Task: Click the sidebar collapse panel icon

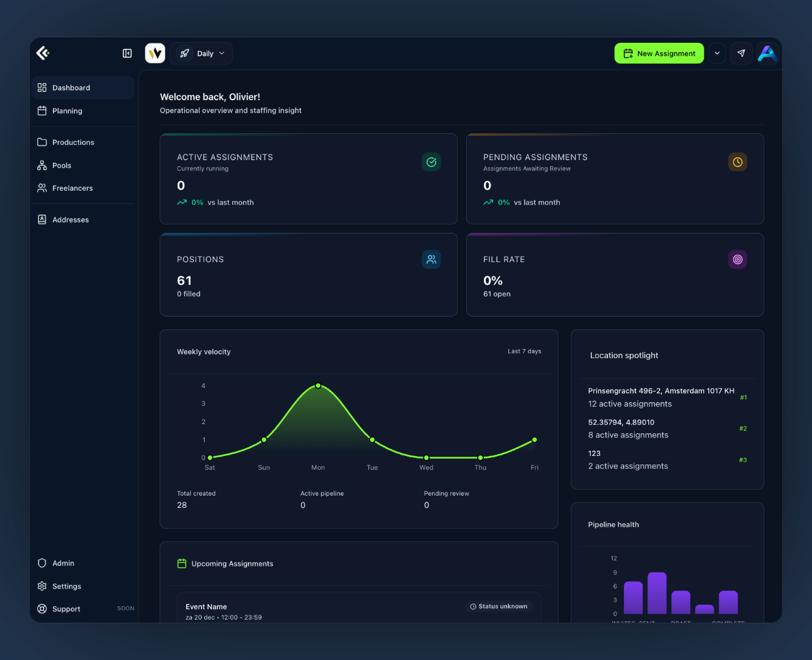Action: (127, 54)
